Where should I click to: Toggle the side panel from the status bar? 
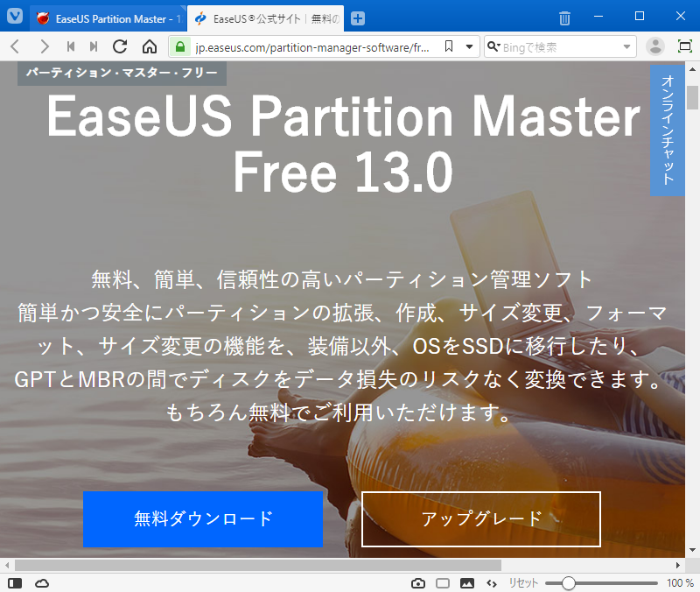click(x=15, y=583)
